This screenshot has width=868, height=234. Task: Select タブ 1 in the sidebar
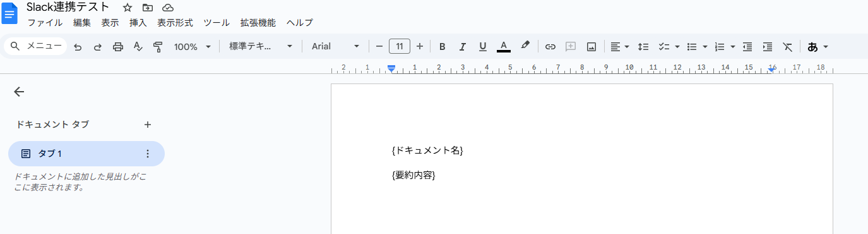[x=86, y=154]
